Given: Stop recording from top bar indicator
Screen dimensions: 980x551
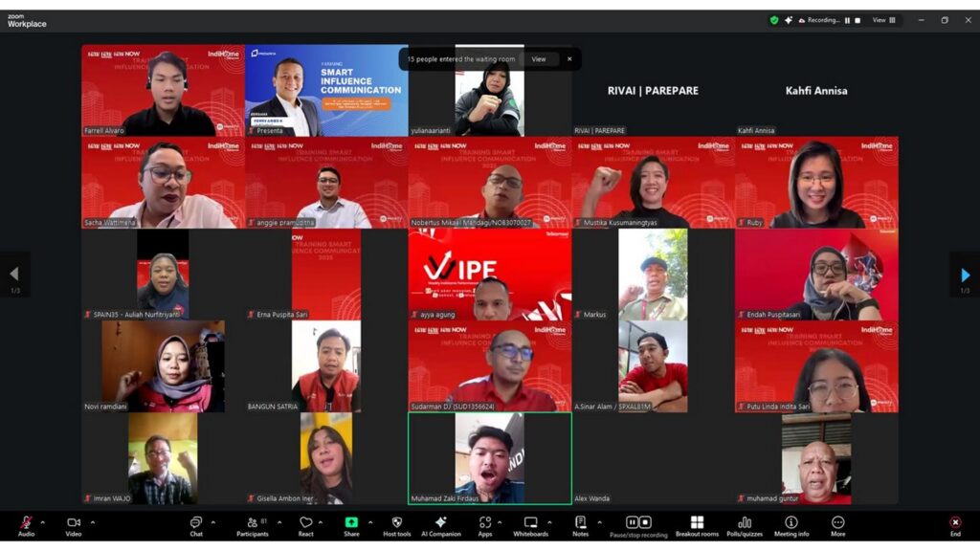Looking at the screenshot, I should point(858,20).
